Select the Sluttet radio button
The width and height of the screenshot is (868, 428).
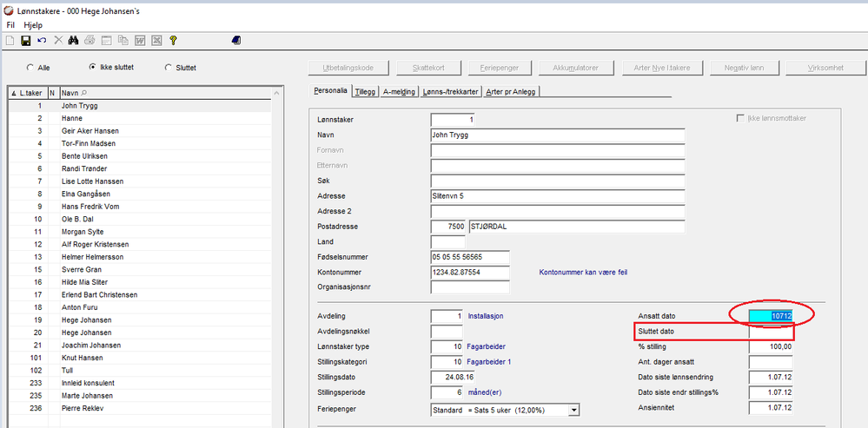[x=169, y=67]
